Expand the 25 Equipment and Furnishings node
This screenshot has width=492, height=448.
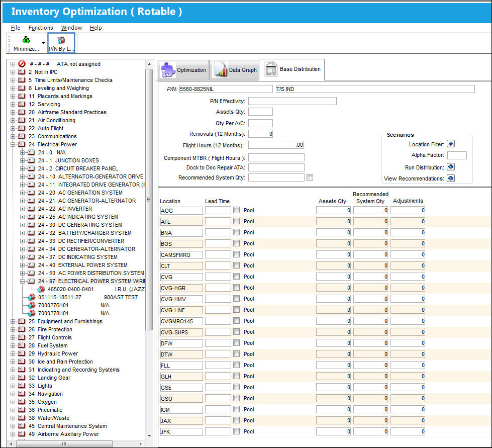click(x=13, y=321)
